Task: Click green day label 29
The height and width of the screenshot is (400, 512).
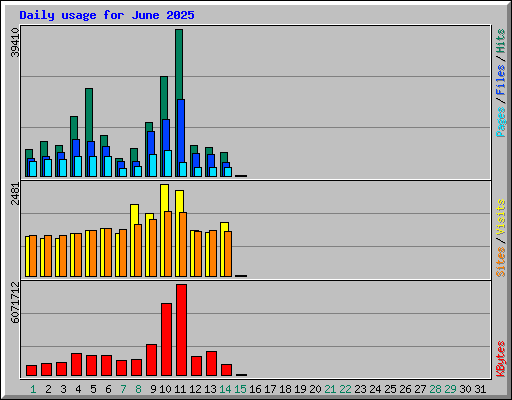Action: click(450, 389)
